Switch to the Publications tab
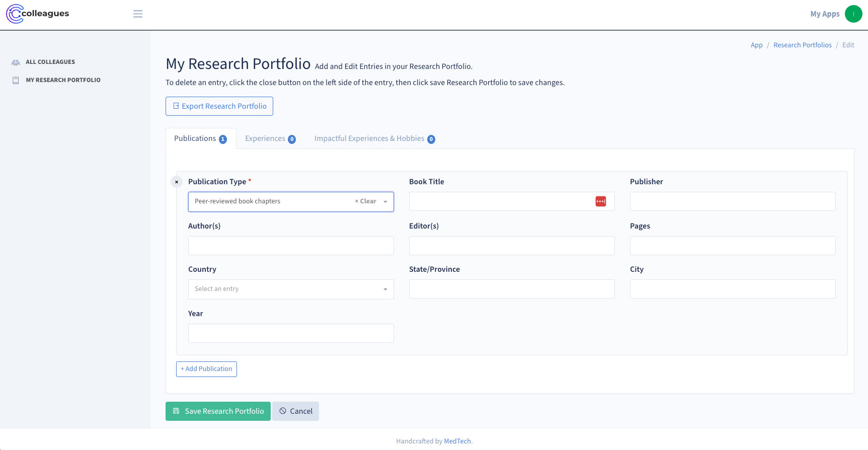The height and width of the screenshot is (450, 868). [200, 138]
